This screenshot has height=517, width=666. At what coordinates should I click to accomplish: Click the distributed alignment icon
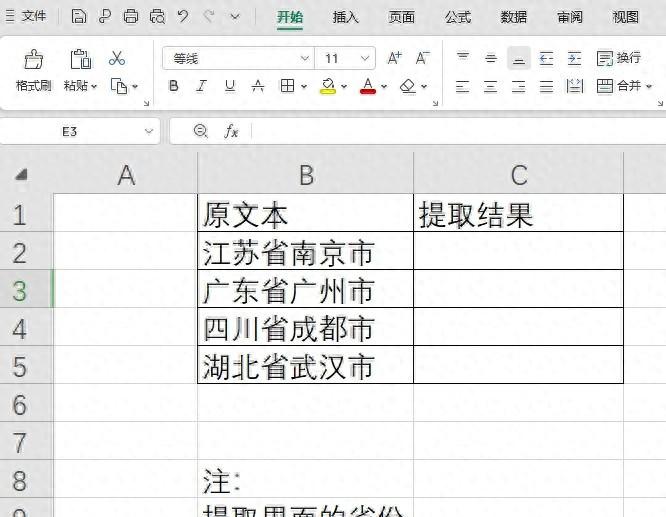click(575, 86)
